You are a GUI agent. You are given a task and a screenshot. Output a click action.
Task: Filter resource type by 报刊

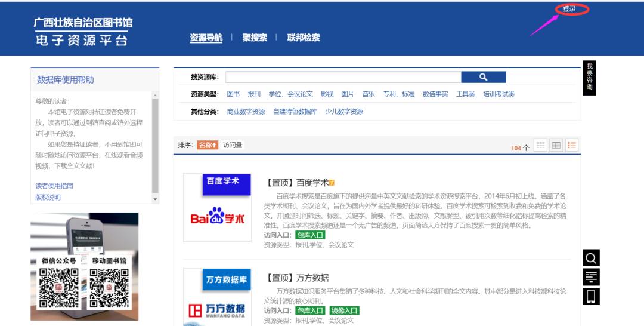[254, 94]
